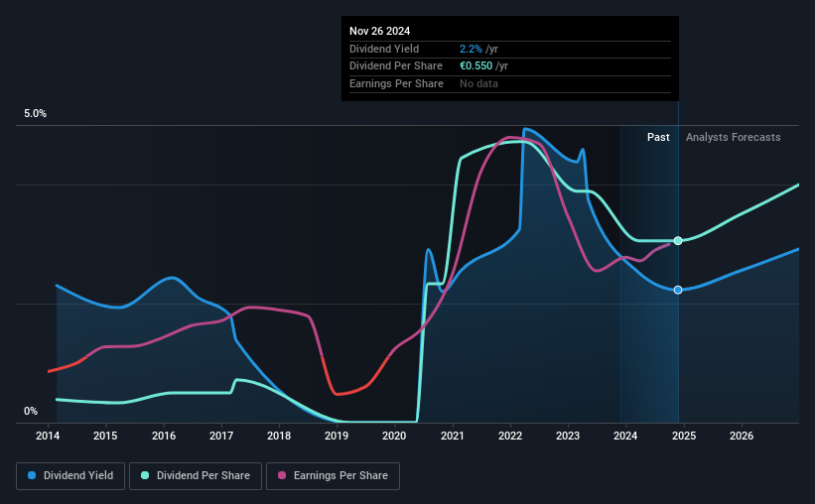Click the 2022 x-axis year label

click(510, 436)
